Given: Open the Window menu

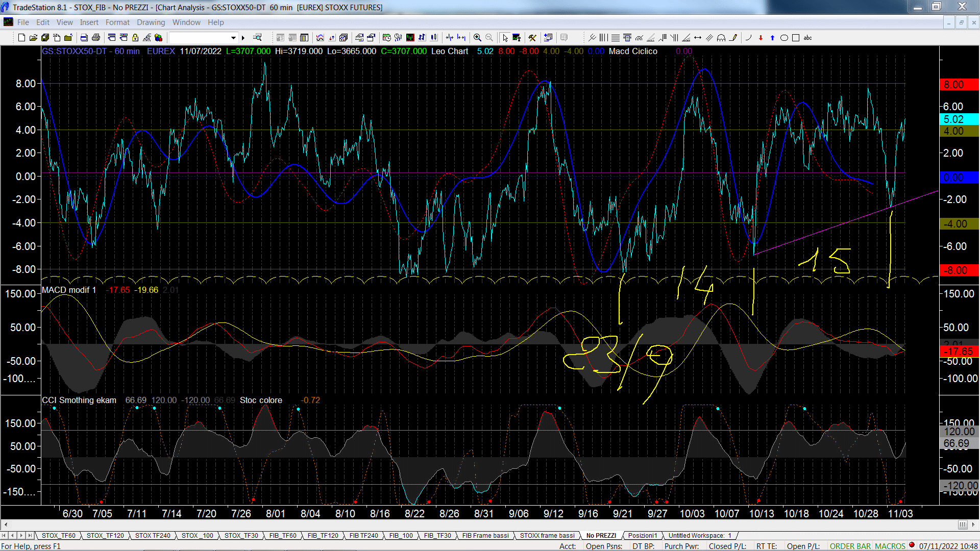Looking at the screenshot, I should click(186, 22).
